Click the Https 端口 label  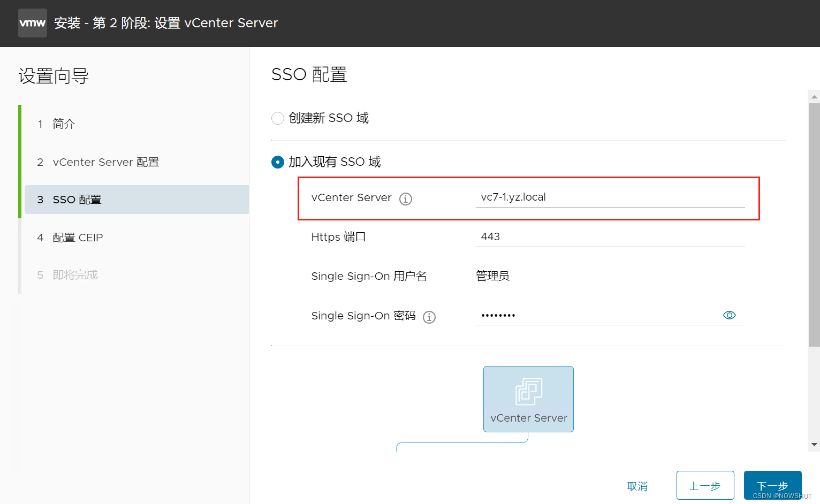click(338, 236)
